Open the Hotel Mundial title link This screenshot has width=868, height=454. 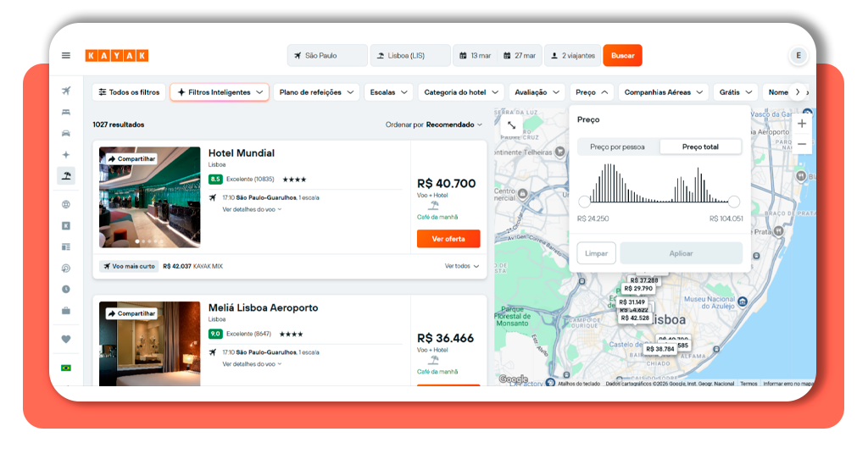tap(242, 153)
